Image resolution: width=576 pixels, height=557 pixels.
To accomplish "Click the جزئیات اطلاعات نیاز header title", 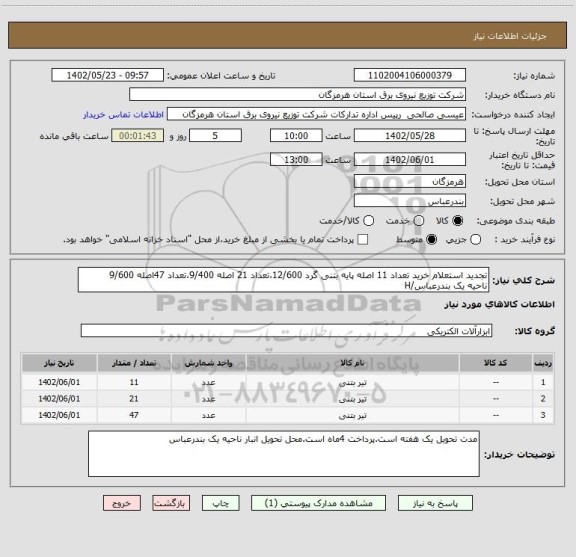I will (x=510, y=36).
